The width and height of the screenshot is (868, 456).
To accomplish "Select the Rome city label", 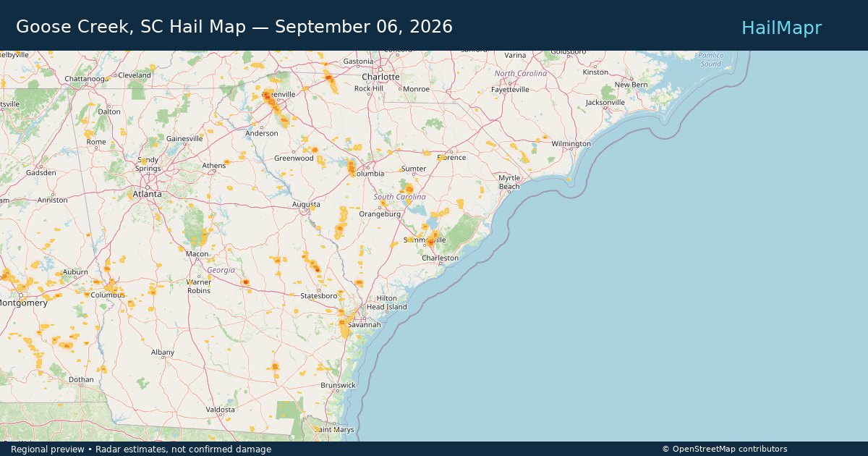I will point(96,142).
